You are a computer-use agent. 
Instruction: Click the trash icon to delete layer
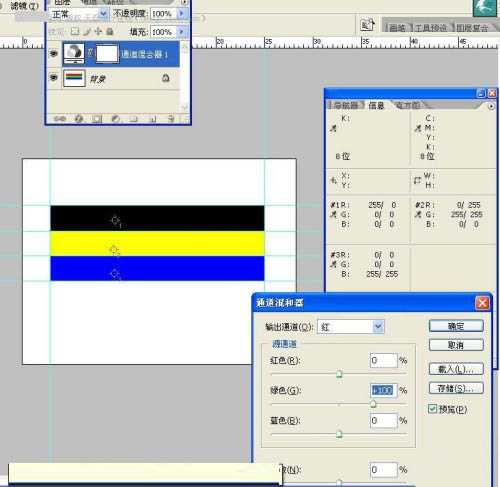coord(171,119)
